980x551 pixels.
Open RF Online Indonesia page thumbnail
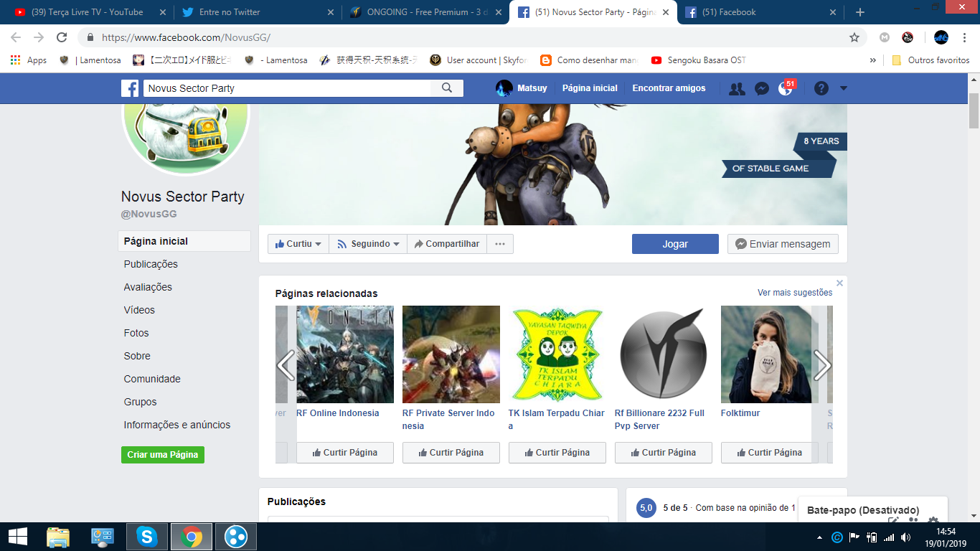[x=345, y=354]
